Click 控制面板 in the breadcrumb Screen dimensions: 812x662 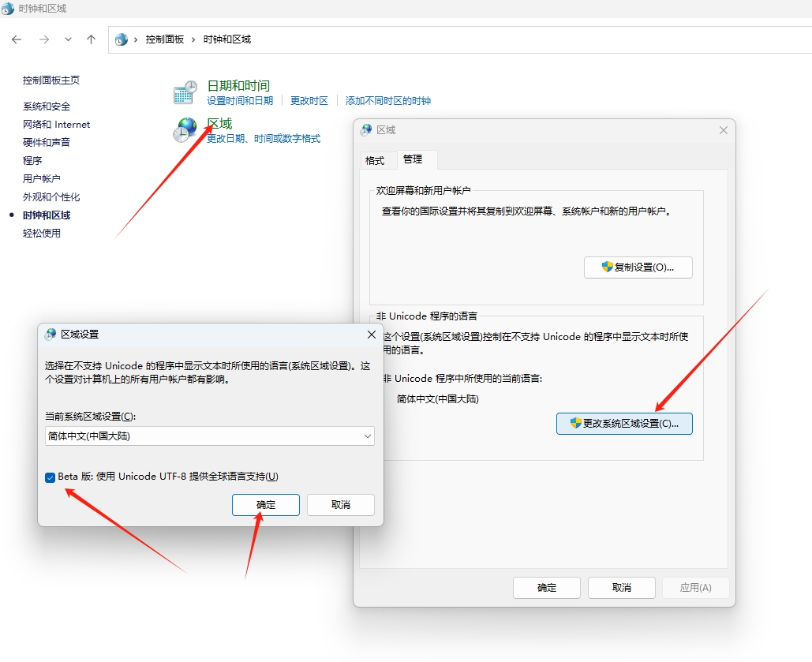pos(165,39)
